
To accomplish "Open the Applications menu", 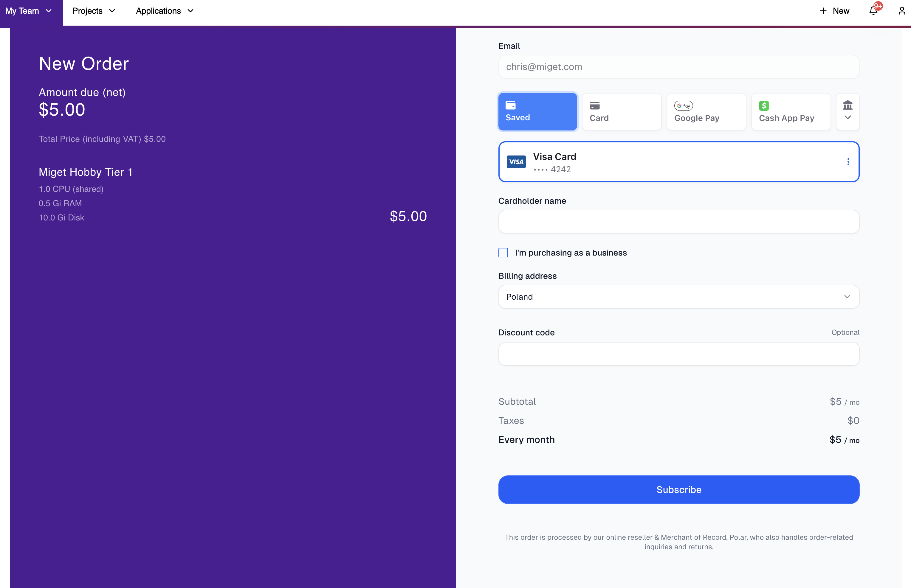I will pyautogui.click(x=165, y=11).
